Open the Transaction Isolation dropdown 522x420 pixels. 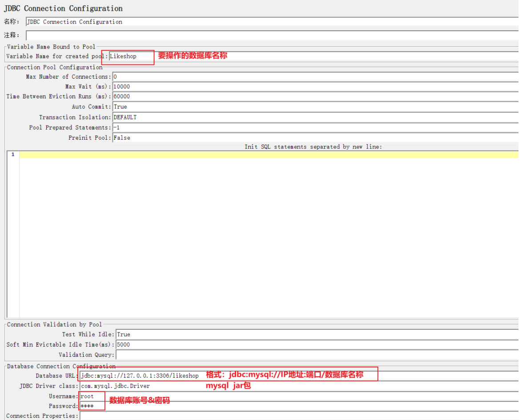pyautogui.click(x=311, y=117)
